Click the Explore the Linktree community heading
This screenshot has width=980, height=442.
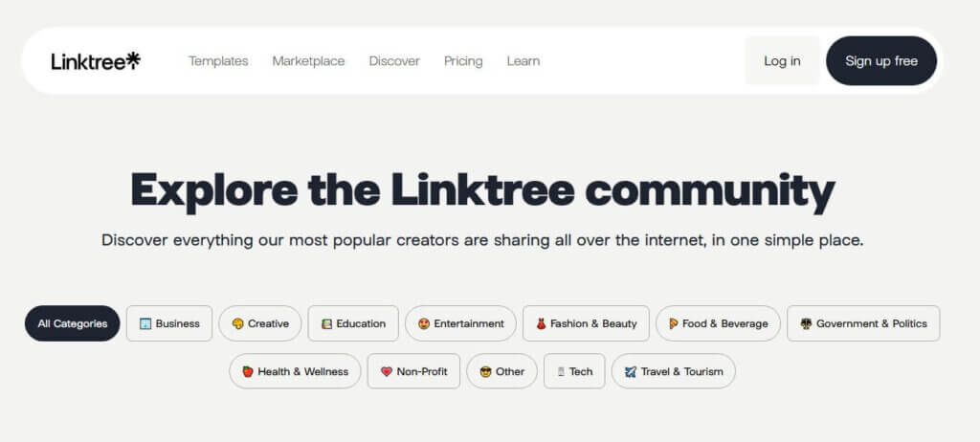[x=482, y=190]
